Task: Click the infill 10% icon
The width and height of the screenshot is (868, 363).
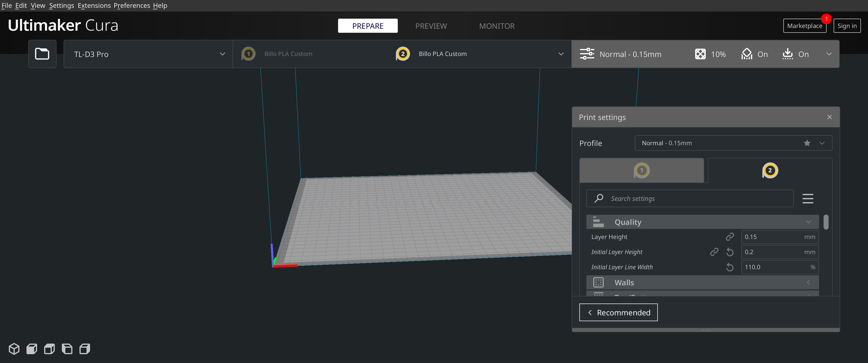Action: tap(700, 54)
